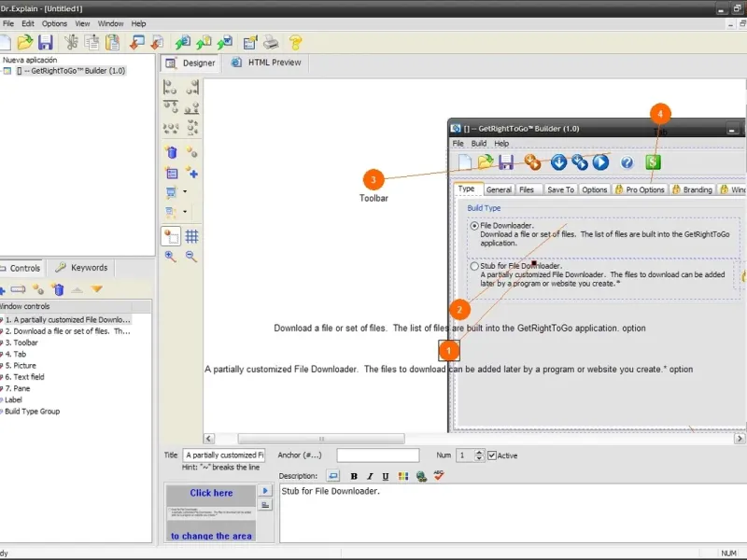Toggle the grid display icon

click(x=192, y=236)
